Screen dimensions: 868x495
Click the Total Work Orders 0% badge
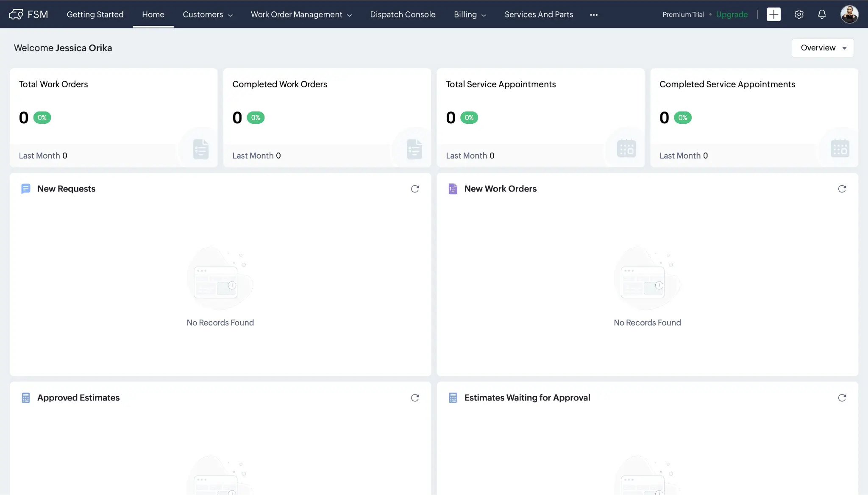click(x=42, y=118)
